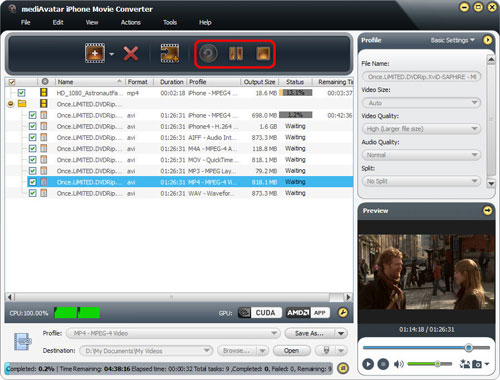The height and width of the screenshot is (380, 500).
Task: Click the Open destination button
Action: [291, 351]
